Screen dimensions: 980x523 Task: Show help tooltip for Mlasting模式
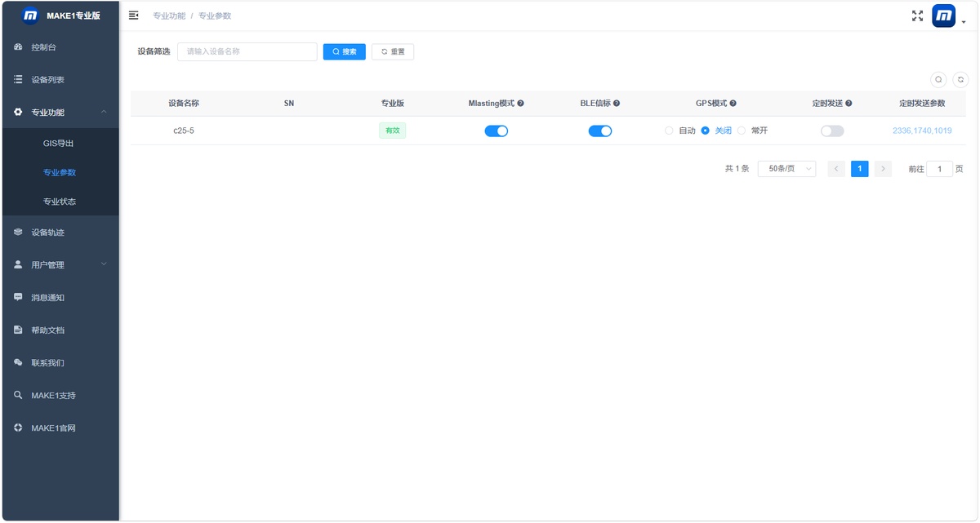520,104
